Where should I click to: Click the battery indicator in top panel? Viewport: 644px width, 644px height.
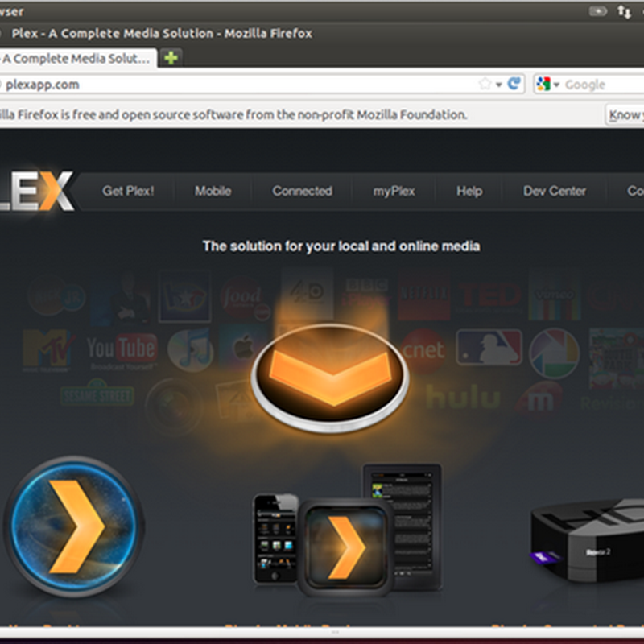pyautogui.click(x=598, y=11)
